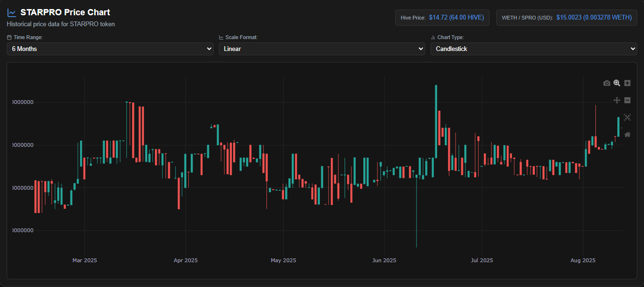Click the zoom out minus icon
This screenshot has width=644, height=287.
click(627, 100)
